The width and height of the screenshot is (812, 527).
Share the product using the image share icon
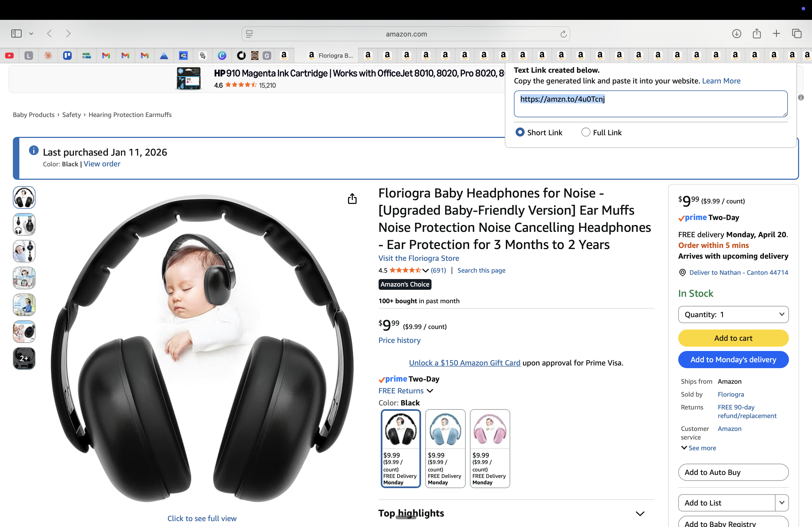(352, 198)
